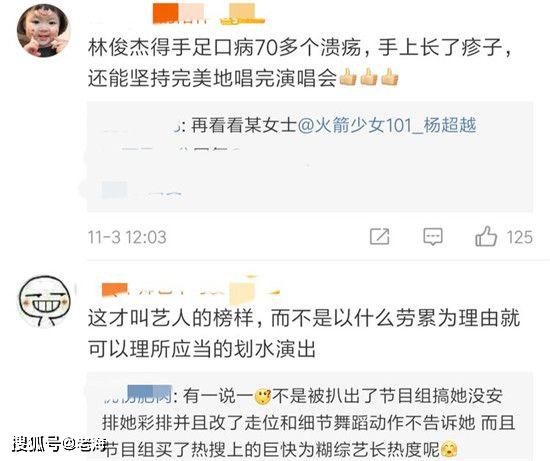
Task: Select the comment starting 这才叫艺人的榜样
Action: pos(303,334)
